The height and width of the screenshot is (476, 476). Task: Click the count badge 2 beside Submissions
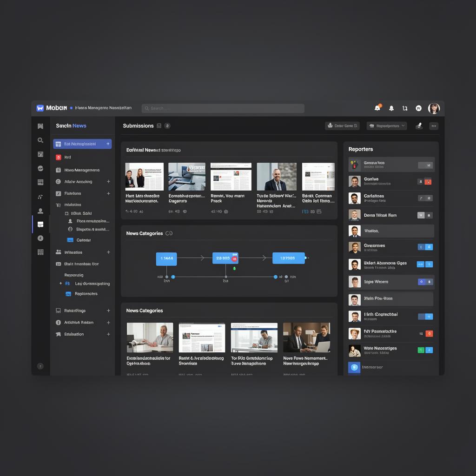(167, 126)
